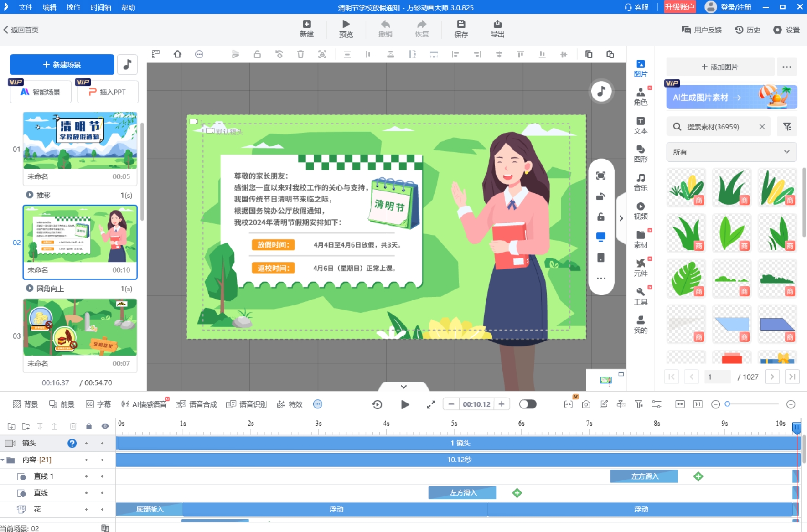Collapse the right panel with side arrow

coord(621,218)
